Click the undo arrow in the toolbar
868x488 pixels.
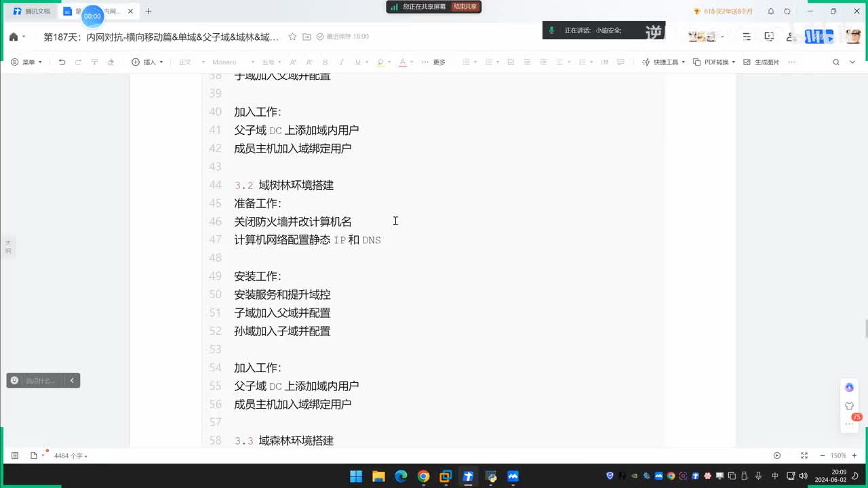click(62, 62)
